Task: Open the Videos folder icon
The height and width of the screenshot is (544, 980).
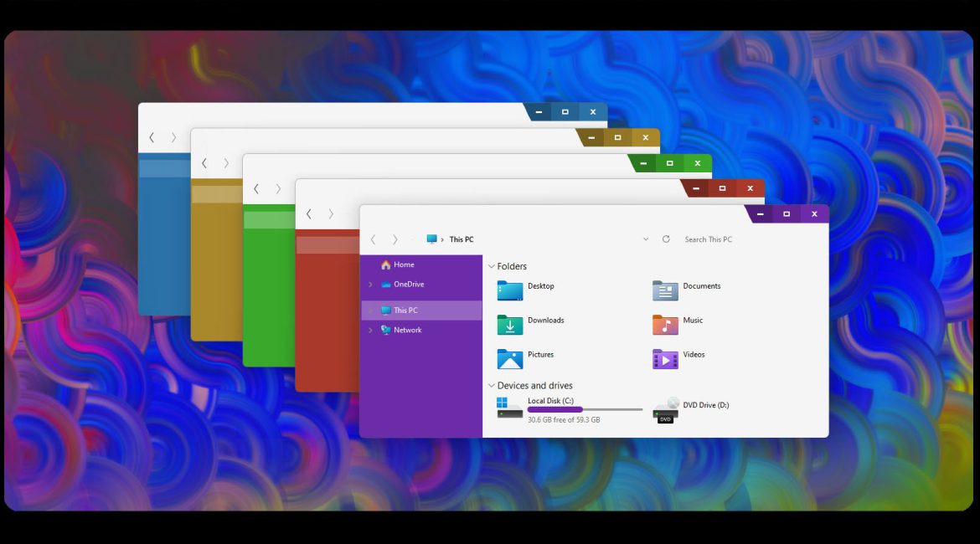Action: 665,359
